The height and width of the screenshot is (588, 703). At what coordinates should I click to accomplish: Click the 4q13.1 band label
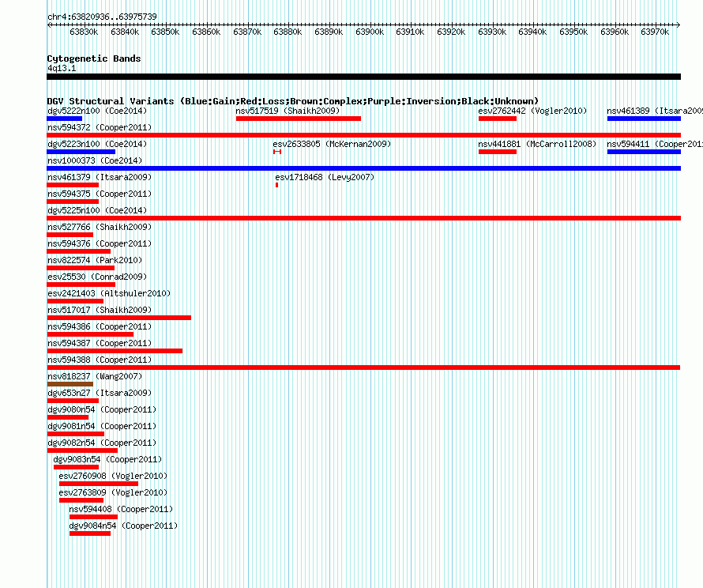[x=62, y=68]
